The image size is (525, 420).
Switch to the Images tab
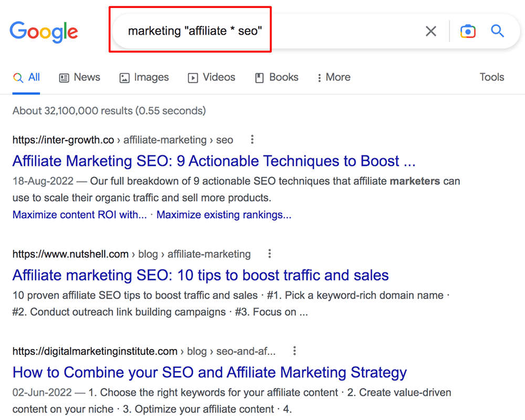click(x=144, y=77)
